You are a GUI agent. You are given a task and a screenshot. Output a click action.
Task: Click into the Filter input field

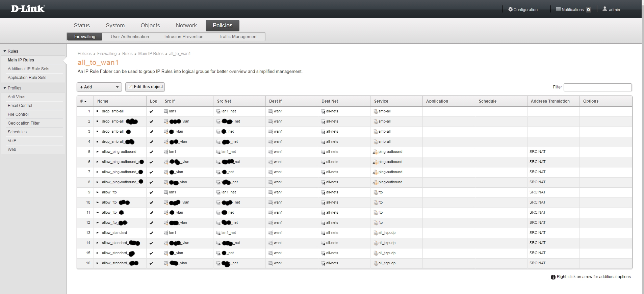coord(598,87)
